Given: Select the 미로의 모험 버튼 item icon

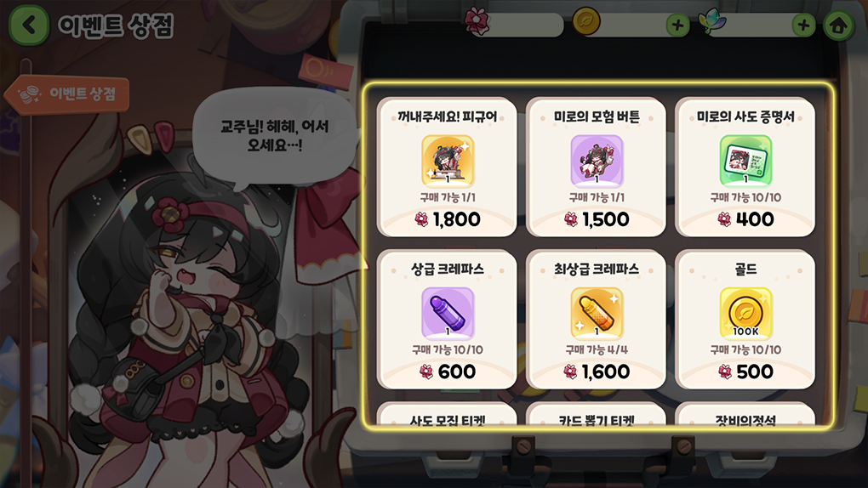Looking at the screenshot, I should (597, 161).
